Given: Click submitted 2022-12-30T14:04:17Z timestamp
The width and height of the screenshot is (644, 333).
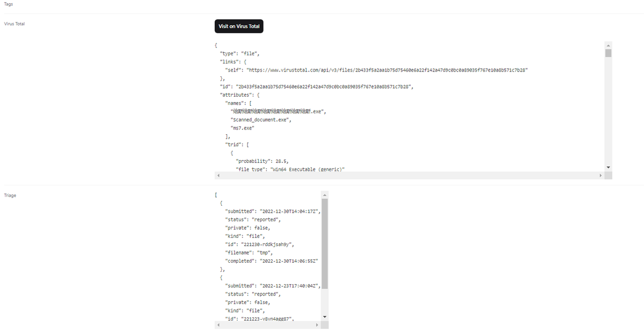Looking at the screenshot, I should (x=290, y=212).
